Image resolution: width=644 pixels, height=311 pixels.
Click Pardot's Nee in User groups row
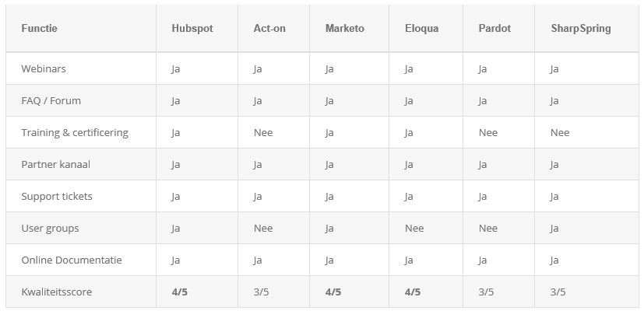tap(488, 228)
